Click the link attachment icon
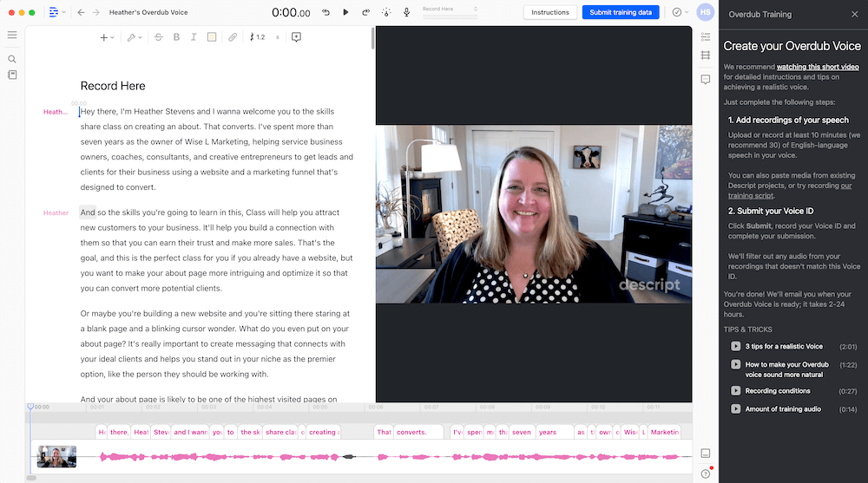868x483 pixels. [233, 37]
